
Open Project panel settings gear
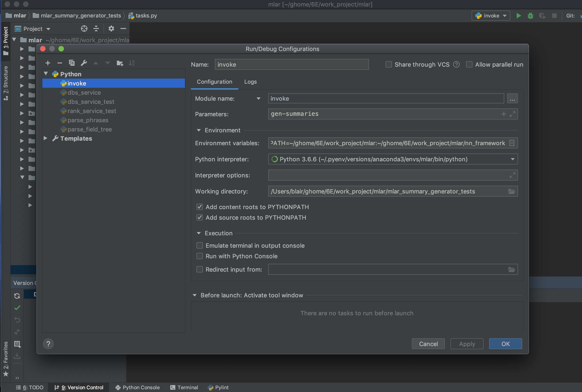click(x=111, y=29)
